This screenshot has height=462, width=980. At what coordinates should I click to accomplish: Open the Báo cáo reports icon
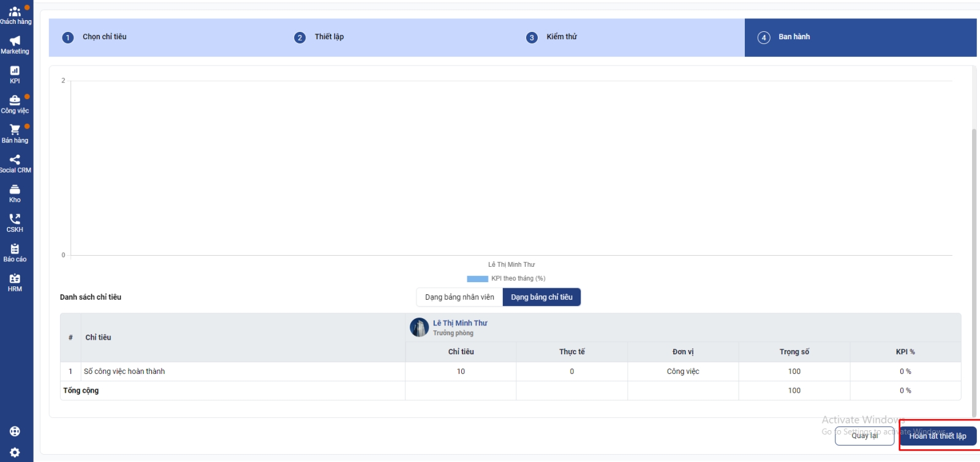pyautogui.click(x=15, y=253)
